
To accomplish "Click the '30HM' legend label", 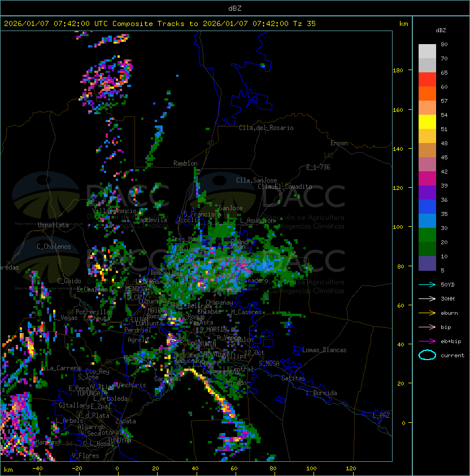I will point(447,299).
